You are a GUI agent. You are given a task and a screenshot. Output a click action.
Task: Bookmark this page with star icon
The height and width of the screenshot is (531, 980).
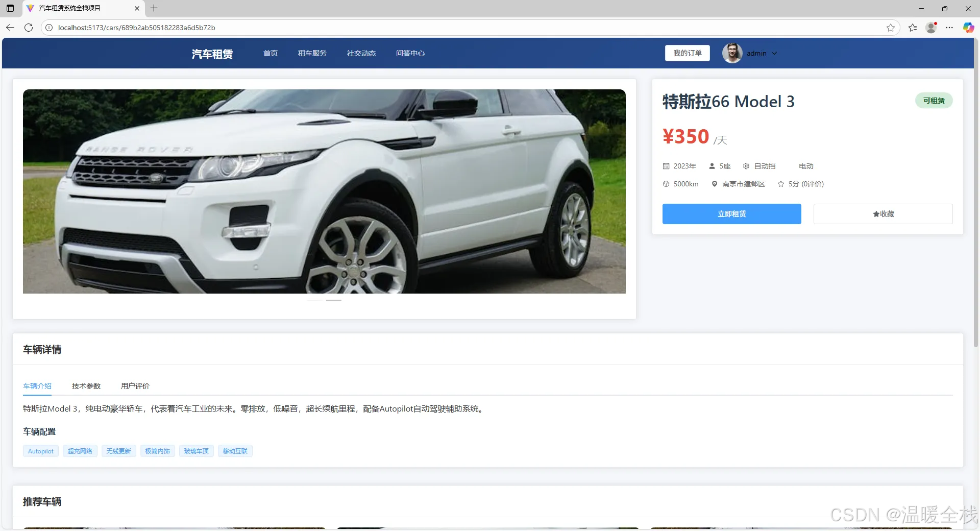(x=891, y=28)
